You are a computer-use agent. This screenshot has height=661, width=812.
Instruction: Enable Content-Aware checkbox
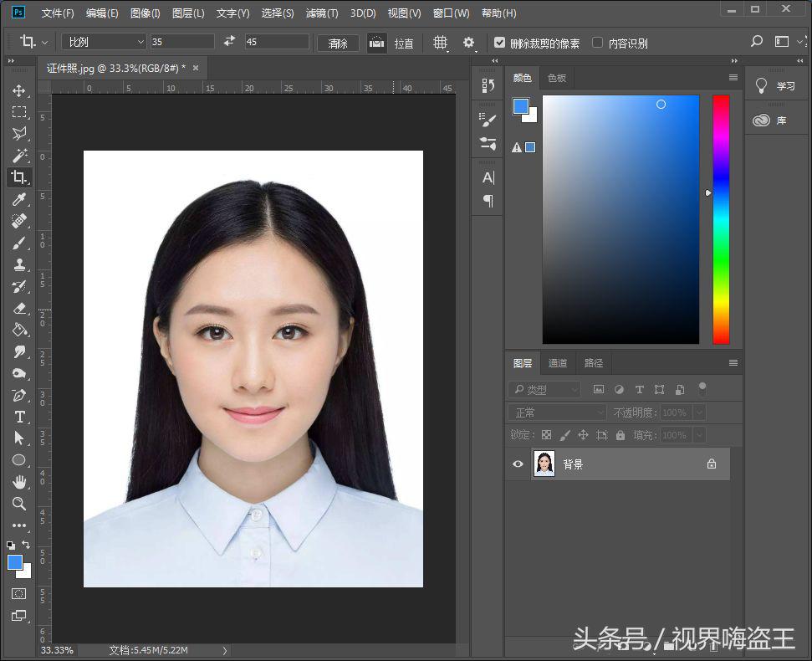click(597, 43)
